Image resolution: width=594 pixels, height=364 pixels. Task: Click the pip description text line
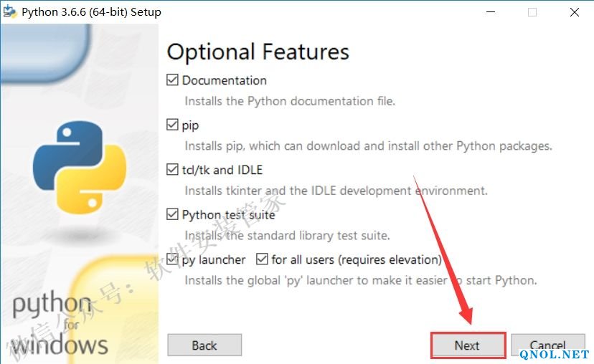(x=368, y=146)
